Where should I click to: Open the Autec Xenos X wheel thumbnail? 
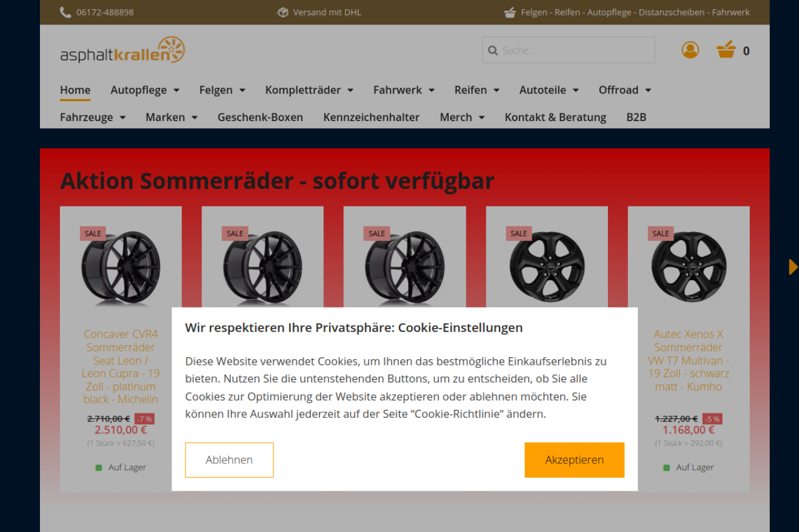[x=689, y=267]
